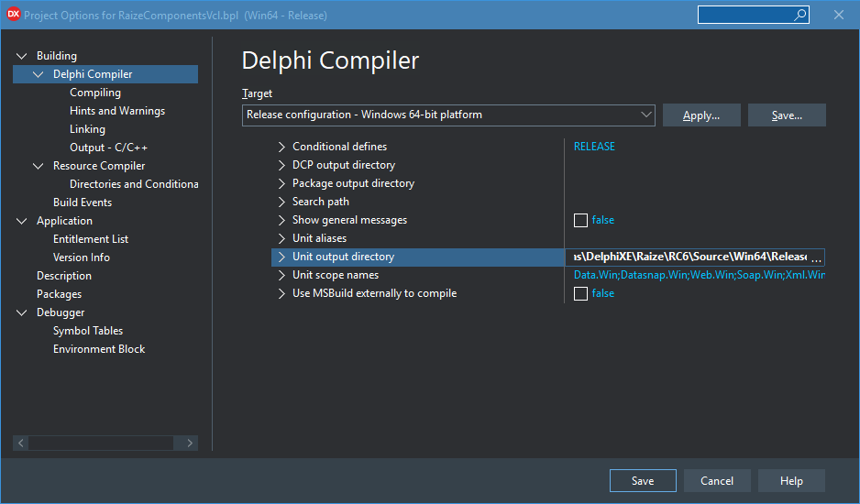This screenshot has height=504, width=860.
Task: Expand the DCP output directory option
Action: pyautogui.click(x=281, y=165)
